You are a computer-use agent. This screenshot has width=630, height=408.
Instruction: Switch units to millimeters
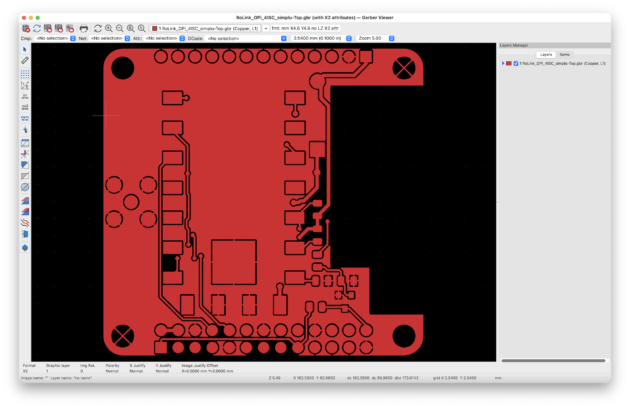point(25,119)
